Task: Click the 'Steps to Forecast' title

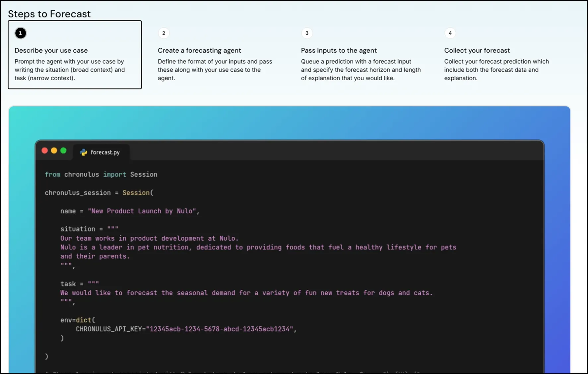Action: click(x=49, y=14)
